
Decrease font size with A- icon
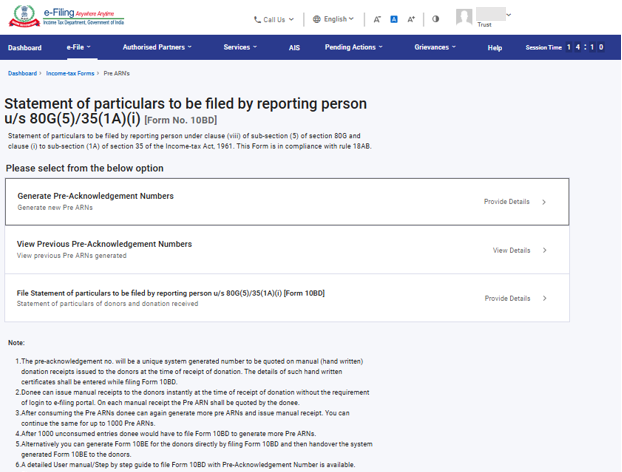tap(377, 19)
